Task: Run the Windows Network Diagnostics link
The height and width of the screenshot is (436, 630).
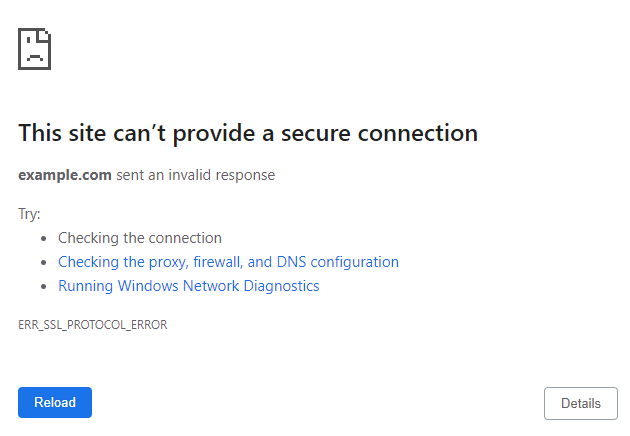Action: click(188, 286)
